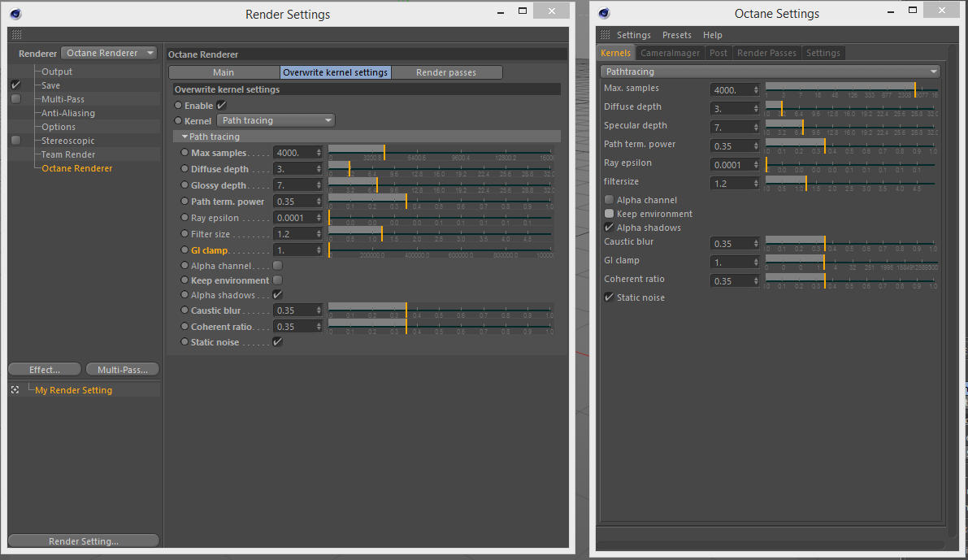Open the CameraImager tab
Screen dimensions: 968x560
670,53
